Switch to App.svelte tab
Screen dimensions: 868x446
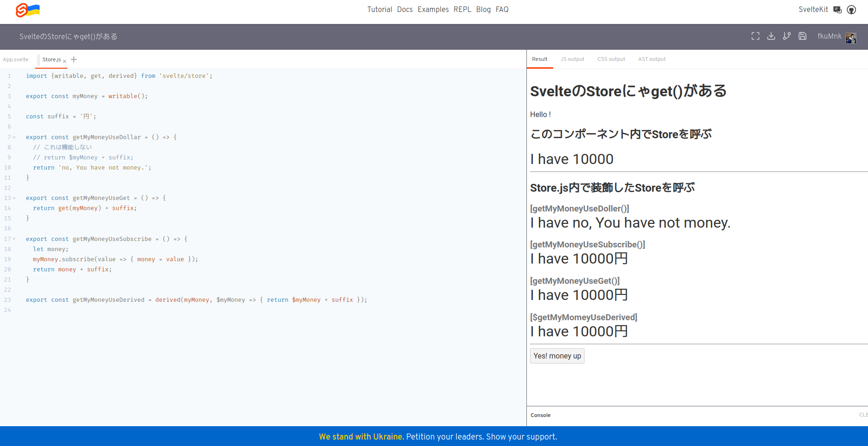[x=16, y=59]
